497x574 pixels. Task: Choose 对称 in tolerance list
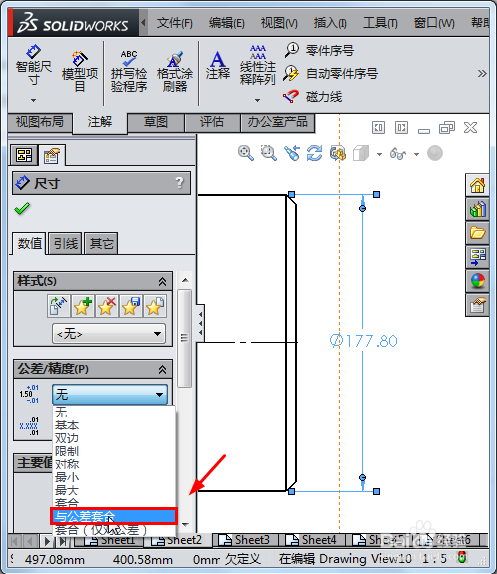tap(114, 464)
